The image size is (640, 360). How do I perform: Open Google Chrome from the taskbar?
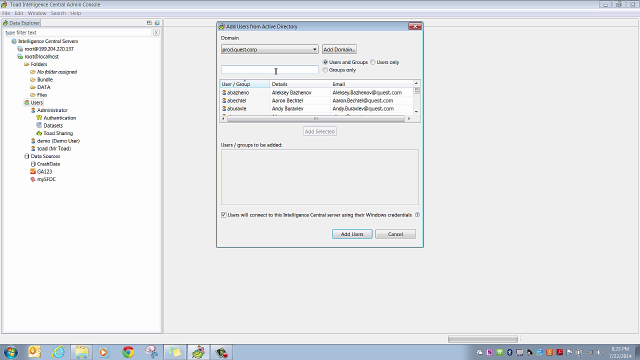[x=128, y=352]
